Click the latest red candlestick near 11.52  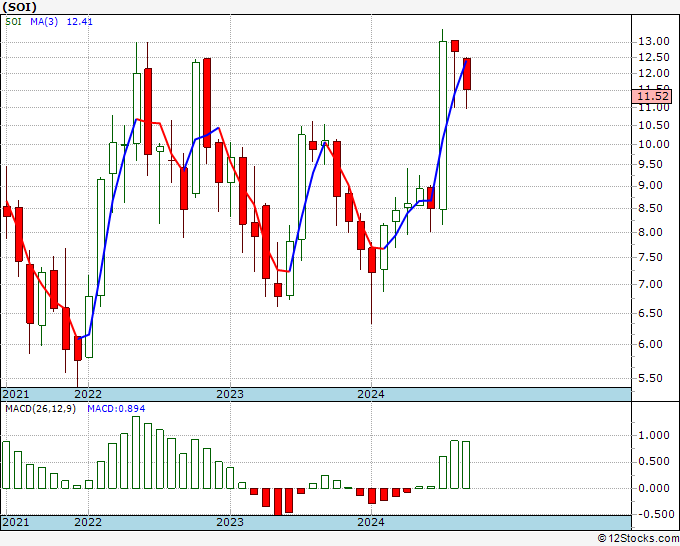tap(467, 74)
